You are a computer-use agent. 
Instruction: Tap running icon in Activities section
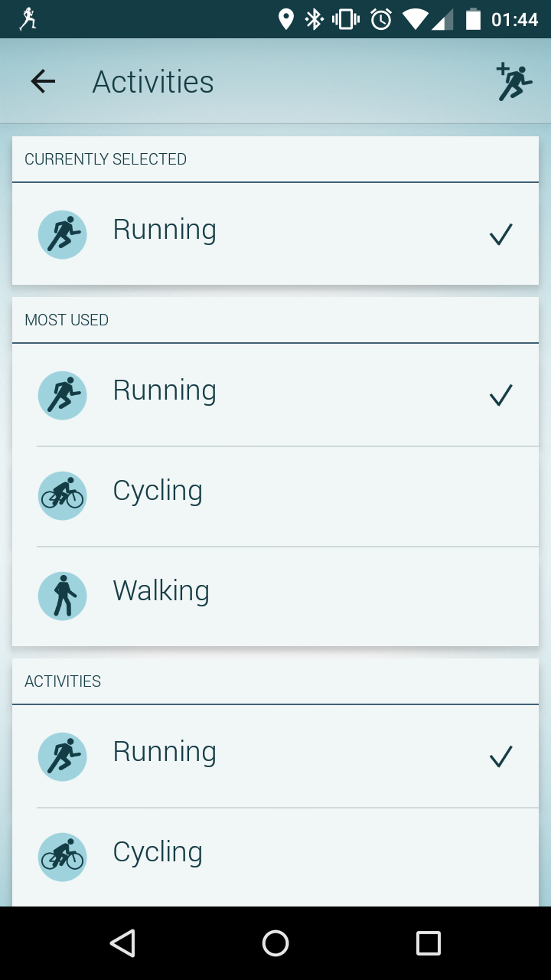(x=62, y=756)
